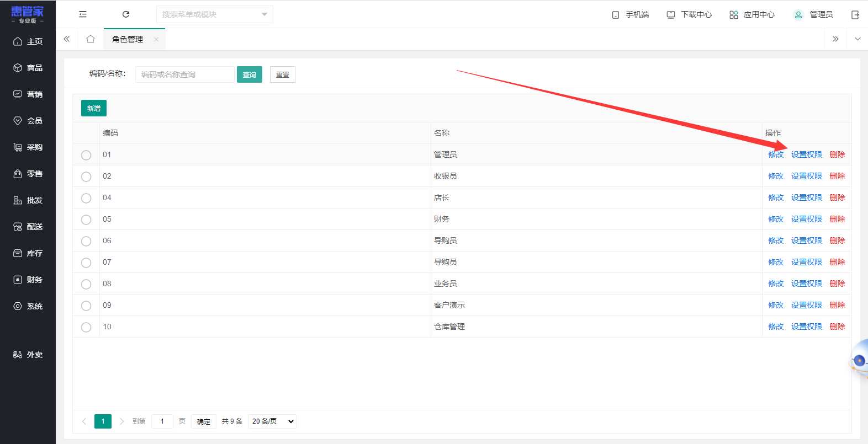868x444 pixels.
Task: Open the 系统 sidebar module
Action: tap(28, 306)
